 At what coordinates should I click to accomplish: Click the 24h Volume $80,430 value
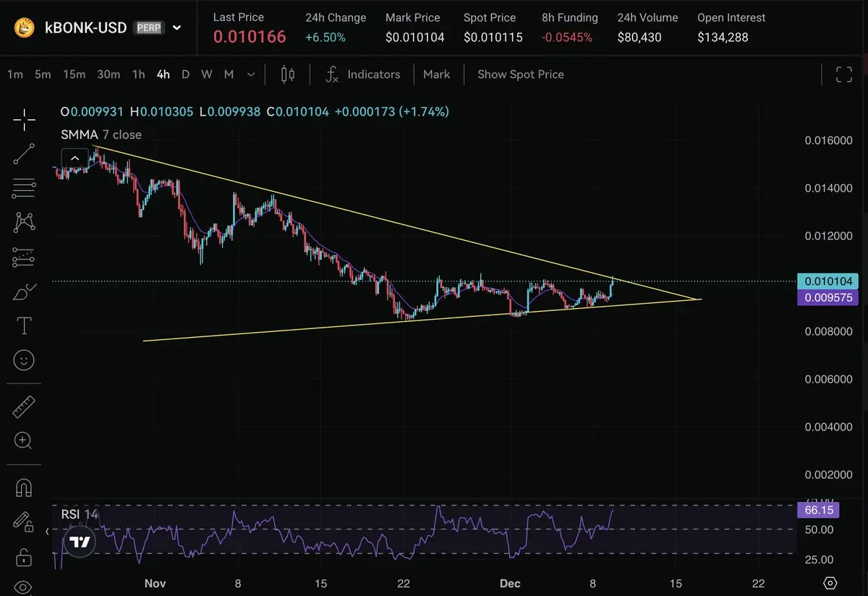pos(639,37)
